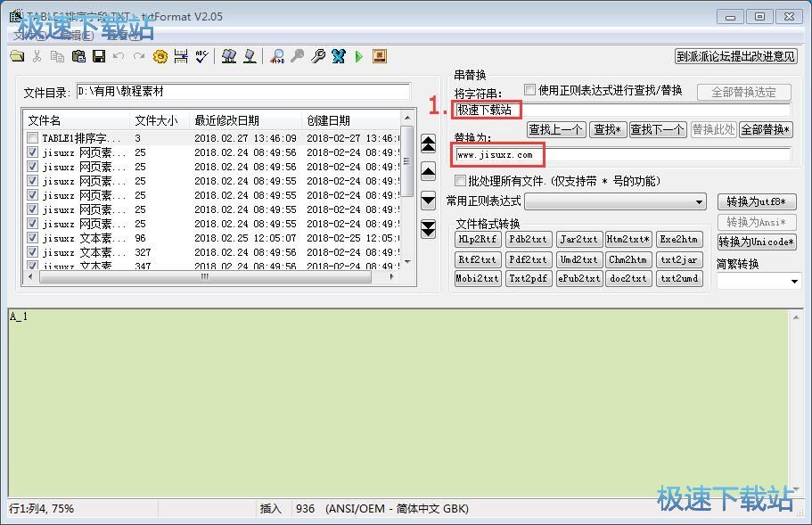
Task: Click the 文件目录 path input field
Action: tap(242, 92)
